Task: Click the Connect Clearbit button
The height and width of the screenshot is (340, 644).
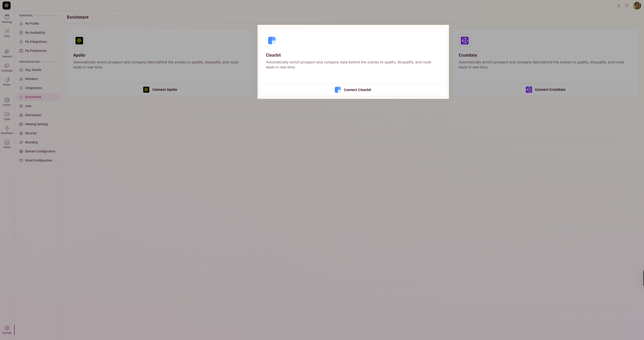Action: 353,90
